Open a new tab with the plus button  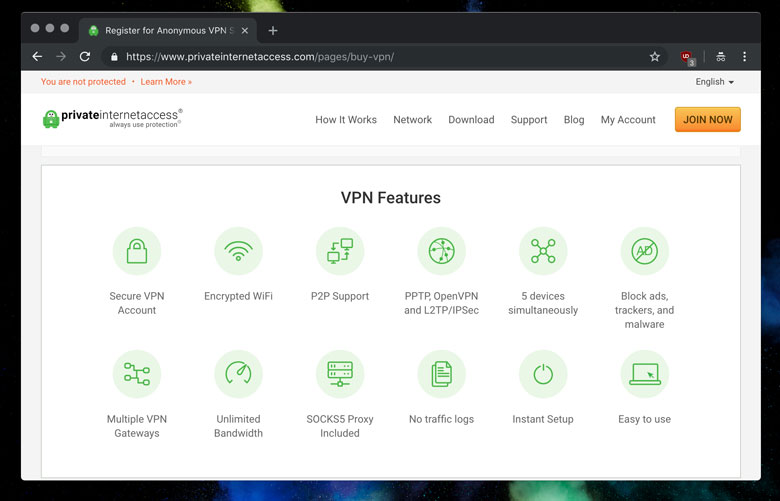point(273,31)
